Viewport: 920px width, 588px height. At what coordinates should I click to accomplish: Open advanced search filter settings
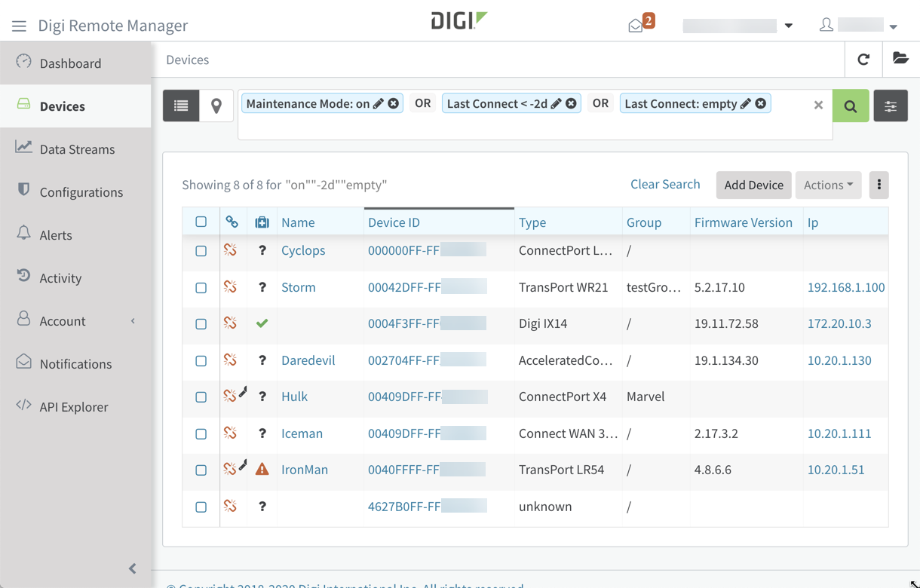pos(891,106)
